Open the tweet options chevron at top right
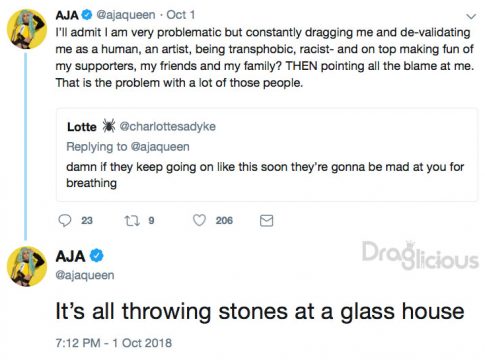This screenshot has width=485, height=360. pyautogui.click(x=471, y=16)
